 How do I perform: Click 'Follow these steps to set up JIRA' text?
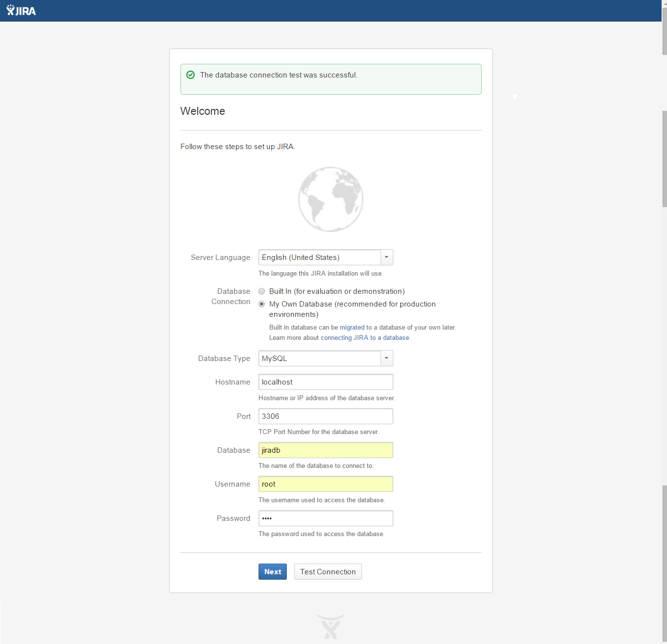point(238,147)
